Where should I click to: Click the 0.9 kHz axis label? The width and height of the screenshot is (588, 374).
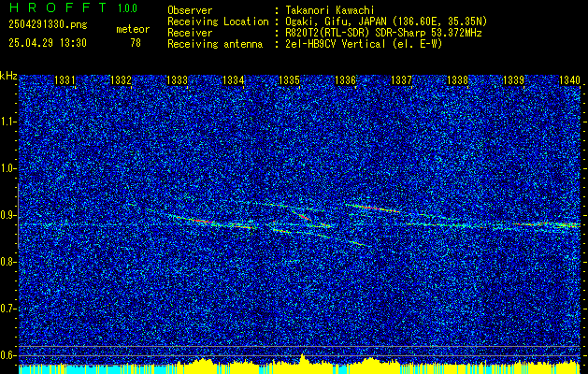coord(7,215)
